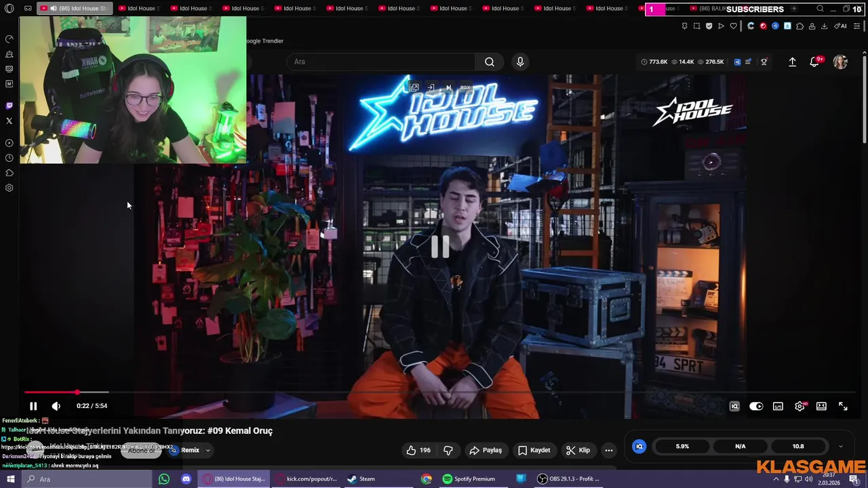868x488 pixels.
Task: Open WhatsApp from the taskbar
Action: [163, 479]
